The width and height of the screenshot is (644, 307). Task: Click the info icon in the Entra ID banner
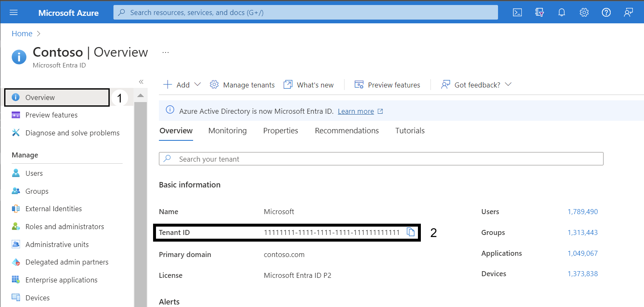(170, 110)
